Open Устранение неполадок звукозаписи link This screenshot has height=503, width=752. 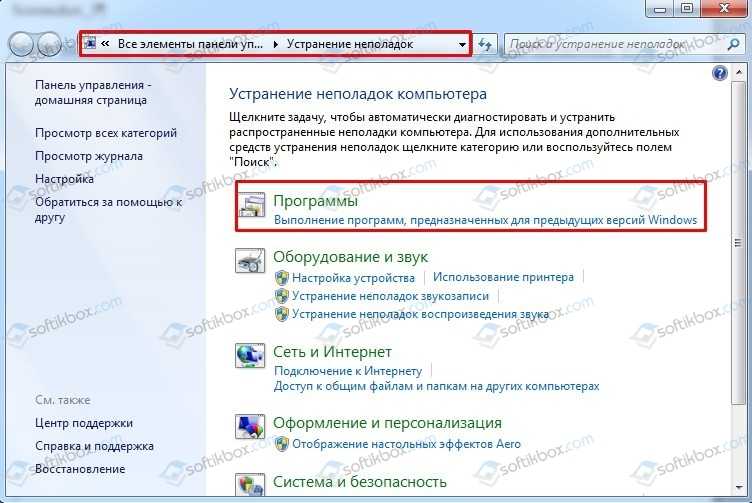390,296
